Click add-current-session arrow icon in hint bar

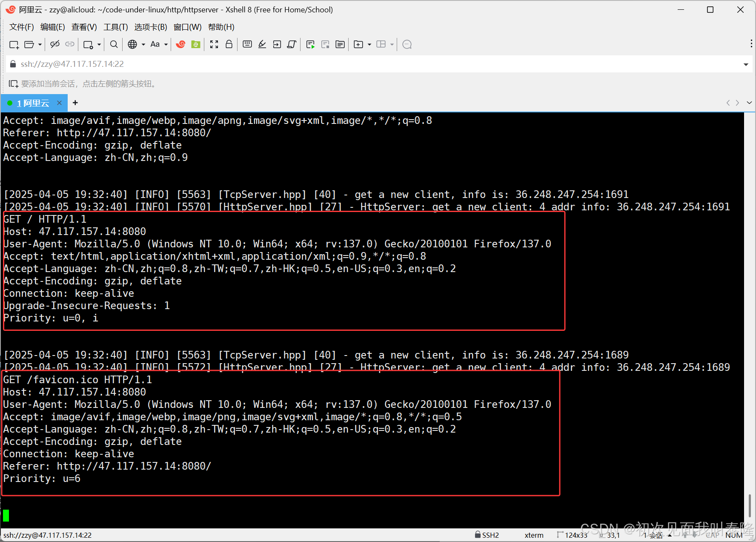click(x=14, y=84)
